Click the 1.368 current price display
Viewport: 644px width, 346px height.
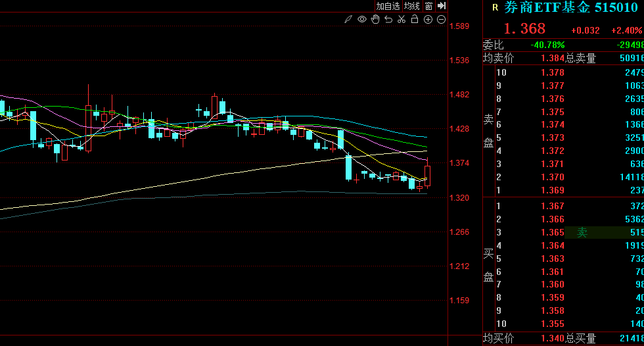coord(524,29)
